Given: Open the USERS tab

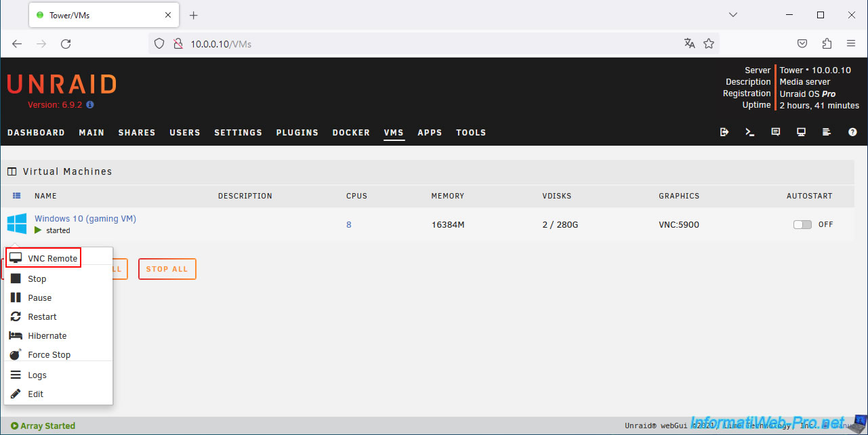Looking at the screenshot, I should pos(185,133).
